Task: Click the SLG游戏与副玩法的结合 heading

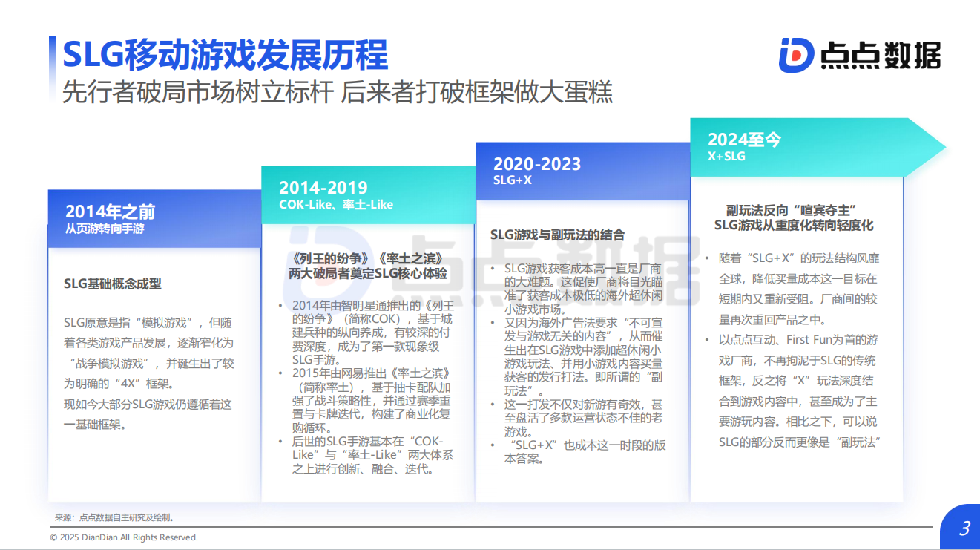Action: coord(557,235)
